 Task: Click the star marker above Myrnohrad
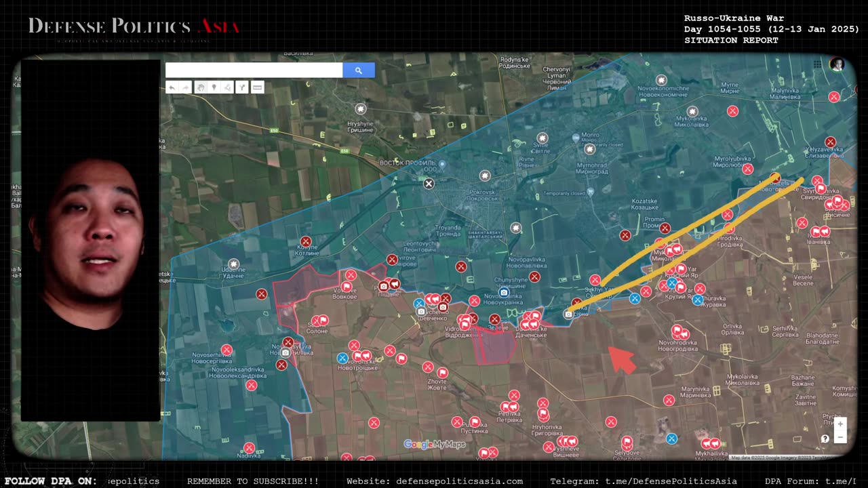(x=590, y=149)
